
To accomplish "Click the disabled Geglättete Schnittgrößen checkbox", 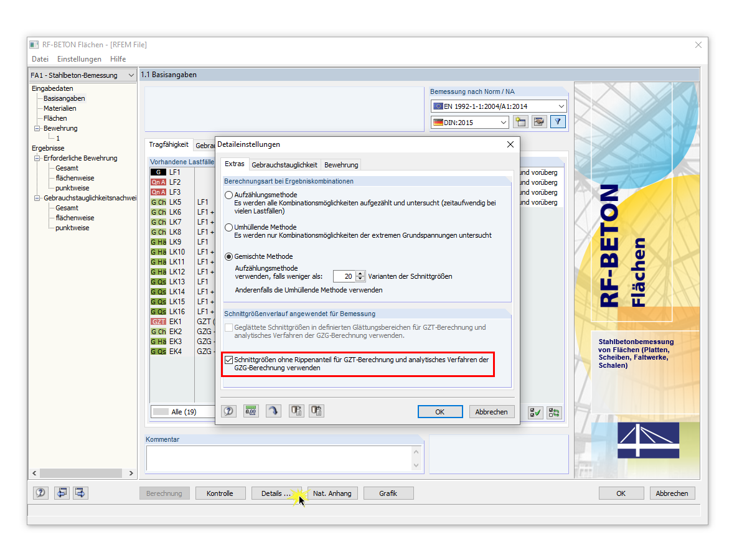I will tap(229, 327).
